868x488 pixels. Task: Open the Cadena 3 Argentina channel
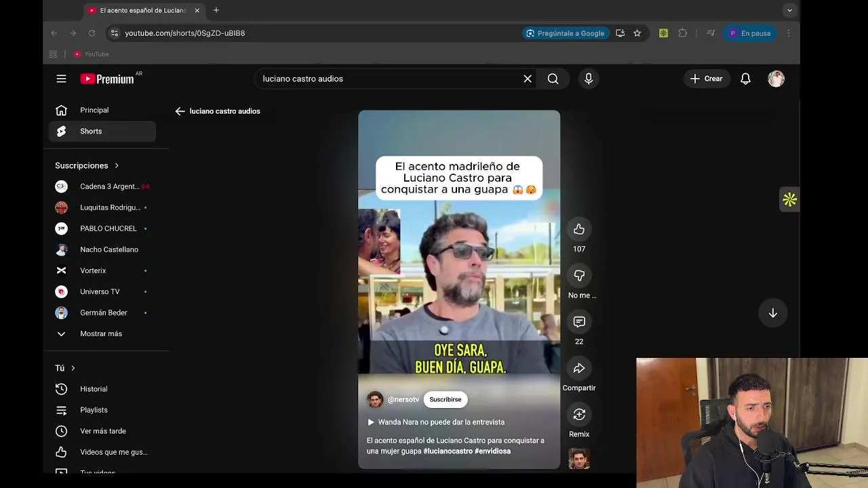pos(102,186)
